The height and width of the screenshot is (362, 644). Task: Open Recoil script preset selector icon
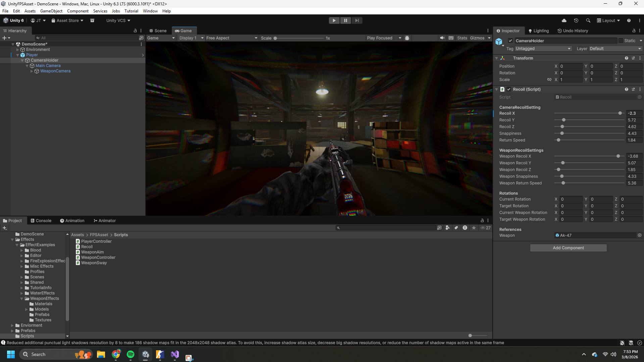[633, 89]
